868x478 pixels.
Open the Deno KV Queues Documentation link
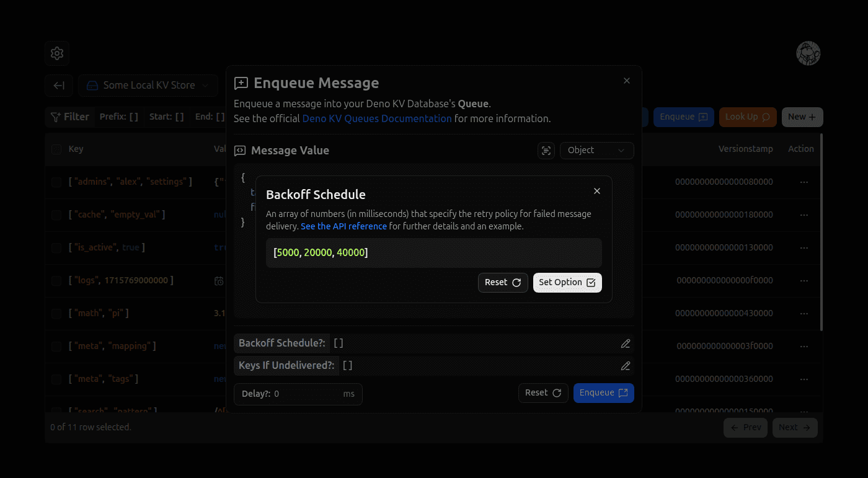[x=376, y=118]
